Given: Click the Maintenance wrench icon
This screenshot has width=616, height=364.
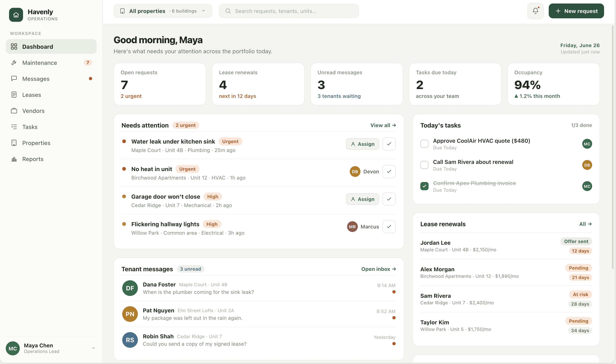Looking at the screenshot, I should click(14, 63).
